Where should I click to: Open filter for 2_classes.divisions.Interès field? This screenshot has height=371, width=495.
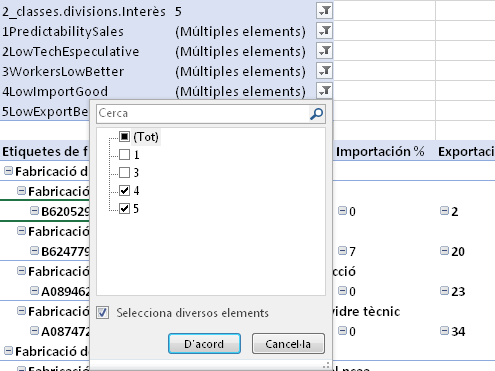click(x=324, y=11)
